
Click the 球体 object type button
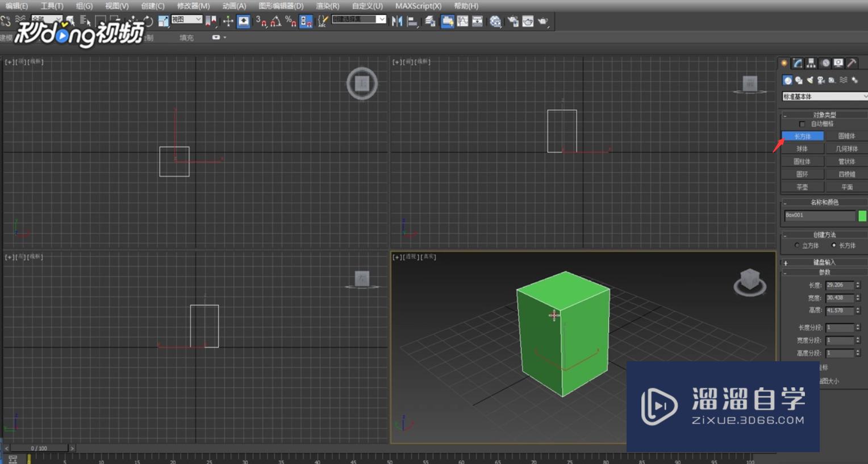click(x=802, y=149)
